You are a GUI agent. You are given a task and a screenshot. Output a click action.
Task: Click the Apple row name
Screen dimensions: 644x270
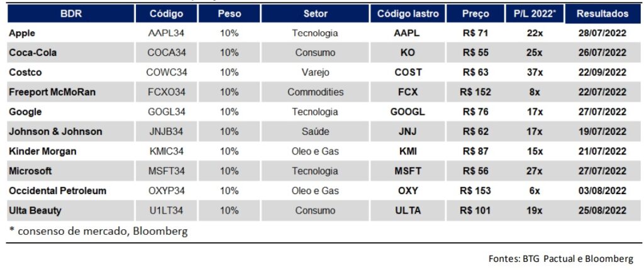coord(22,33)
